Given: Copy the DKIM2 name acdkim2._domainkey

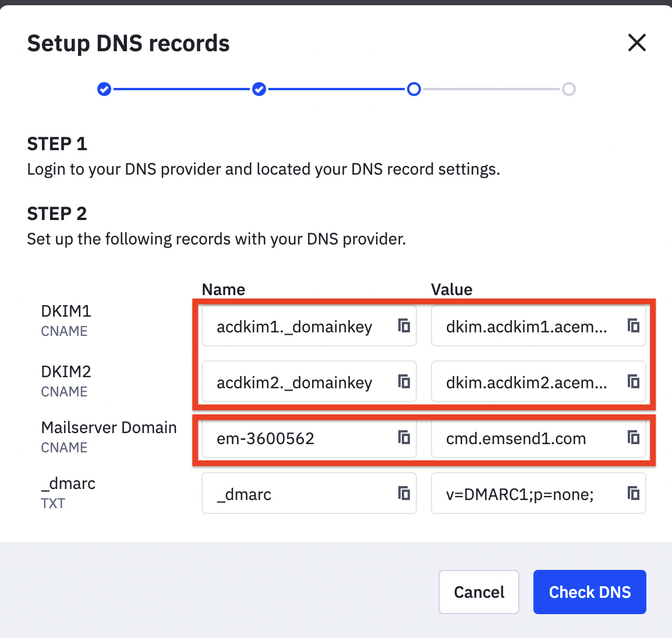Looking at the screenshot, I should click(404, 381).
